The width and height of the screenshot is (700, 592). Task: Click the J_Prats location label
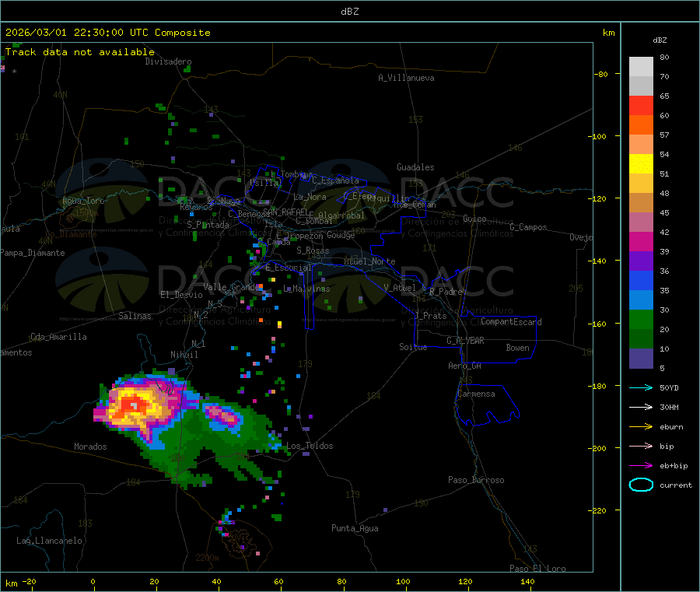(x=430, y=316)
